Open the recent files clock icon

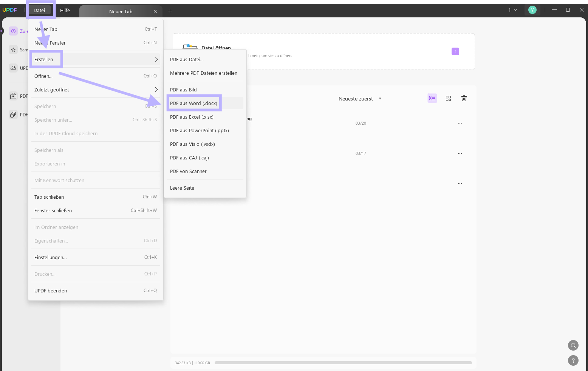pyautogui.click(x=14, y=31)
